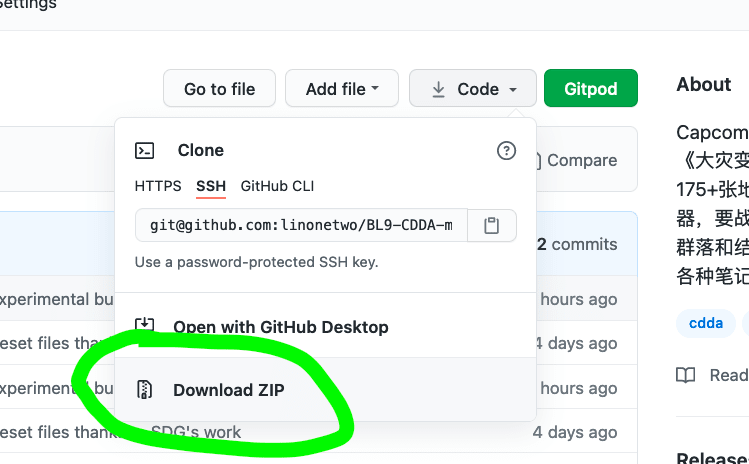
Task: Click the download arrow icon in Code button
Action: click(x=438, y=89)
